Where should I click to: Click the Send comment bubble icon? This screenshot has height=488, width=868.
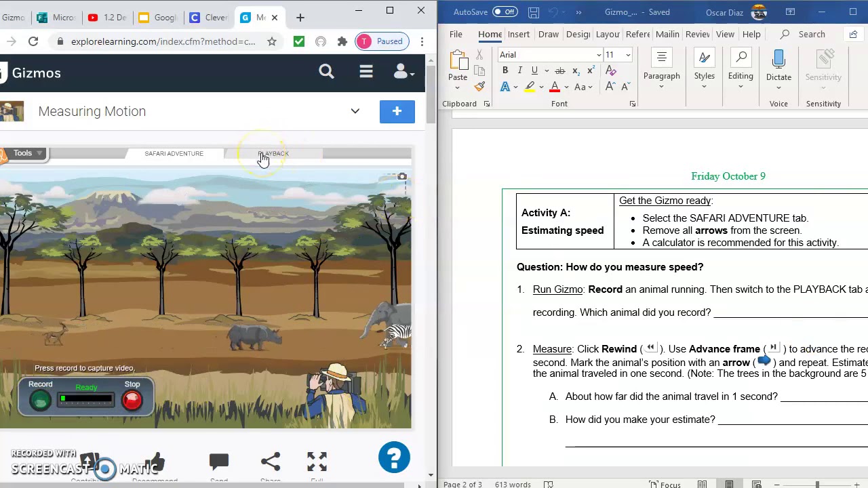tap(219, 462)
